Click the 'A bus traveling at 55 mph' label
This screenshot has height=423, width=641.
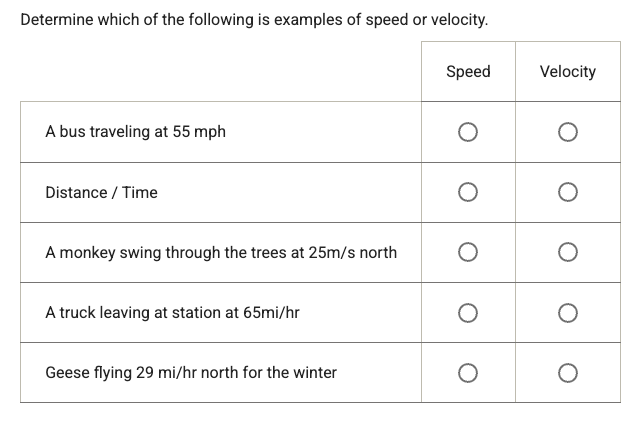click(x=135, y=132)
